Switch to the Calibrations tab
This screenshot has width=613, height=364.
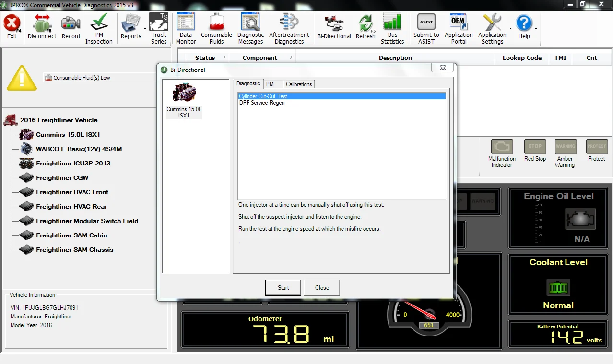(x=299, y=84)
